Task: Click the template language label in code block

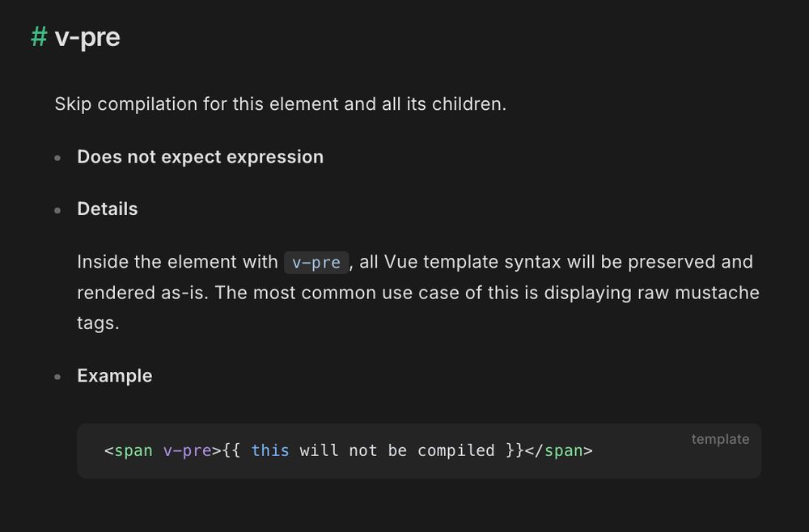Action: (720, 439)
